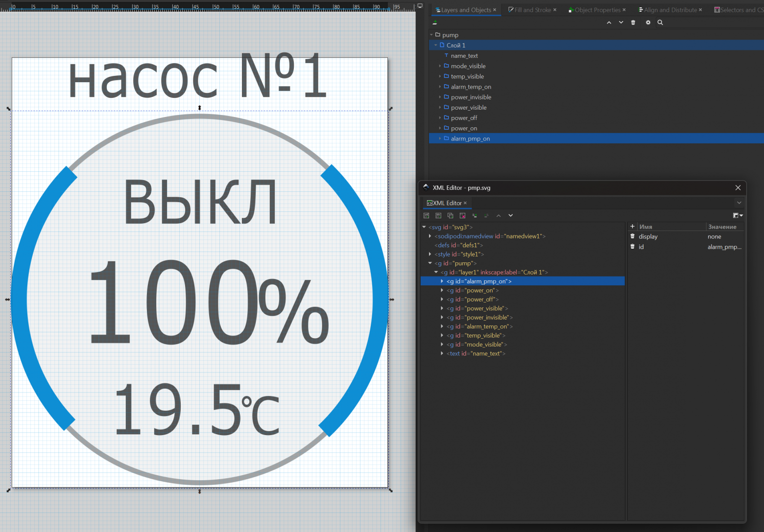Close the XML Editor tab
This screenshot has width=764, height=532.
click(x=465, y=203)
